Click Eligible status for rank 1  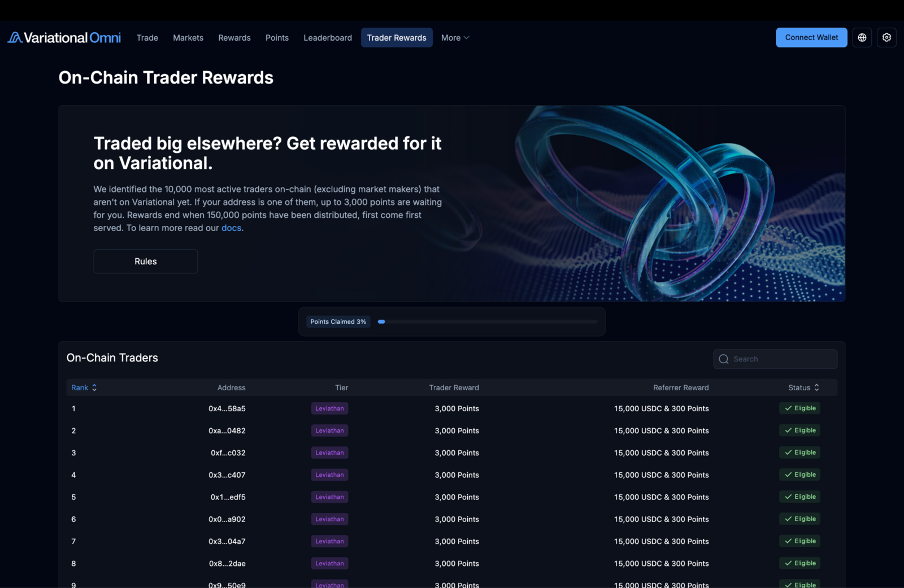click(799, 408)
